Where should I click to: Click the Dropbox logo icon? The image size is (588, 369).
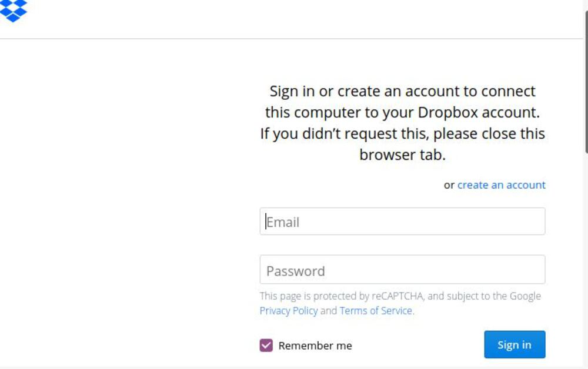[14, 9]
